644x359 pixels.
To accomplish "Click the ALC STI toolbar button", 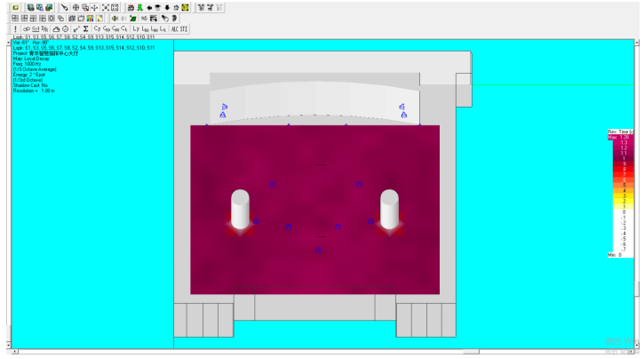I will 179,29.
